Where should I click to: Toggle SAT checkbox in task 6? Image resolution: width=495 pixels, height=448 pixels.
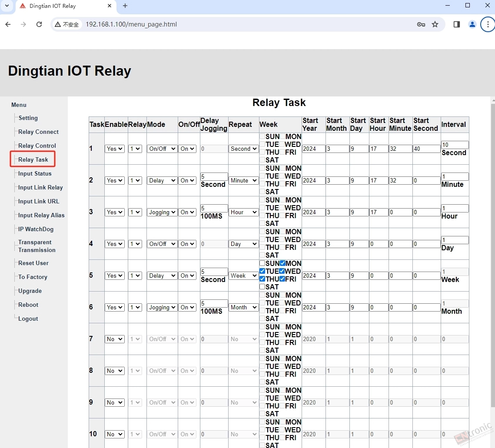tap(262, 319)
